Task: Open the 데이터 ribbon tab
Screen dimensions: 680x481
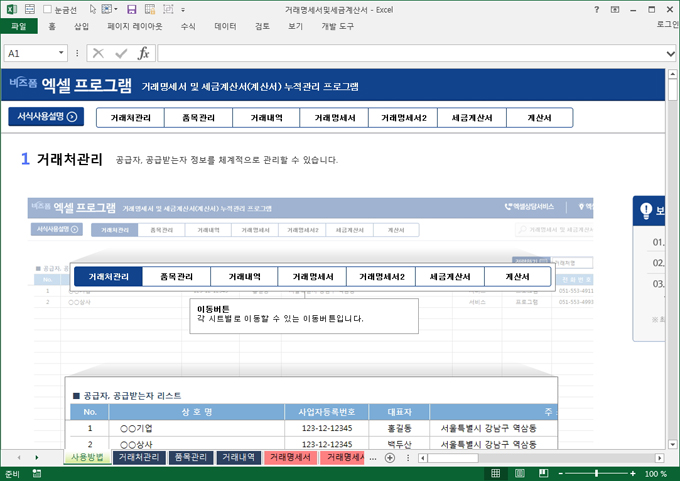Action: [x=226, y=26]
